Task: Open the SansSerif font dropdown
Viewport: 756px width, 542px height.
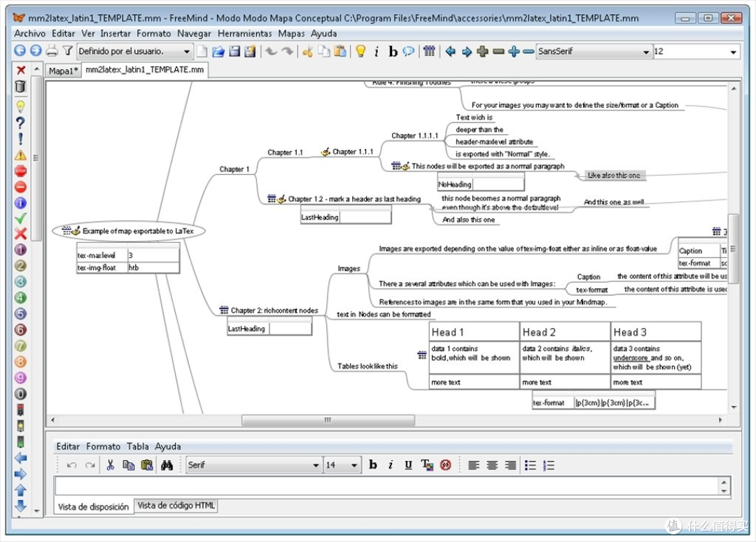Action: [x=594, y=51]
